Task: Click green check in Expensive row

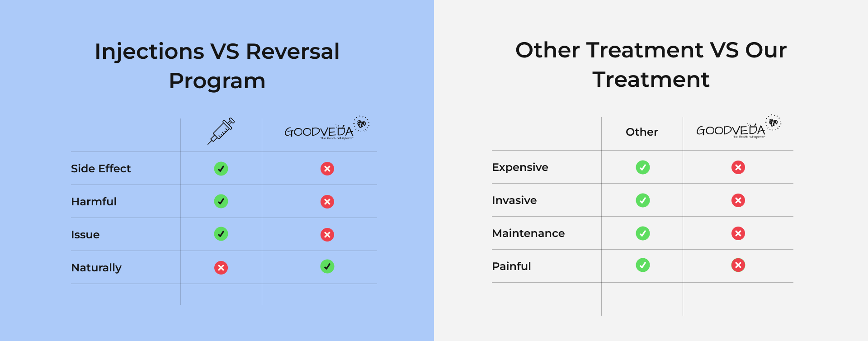Action: [x=643, y=167]
